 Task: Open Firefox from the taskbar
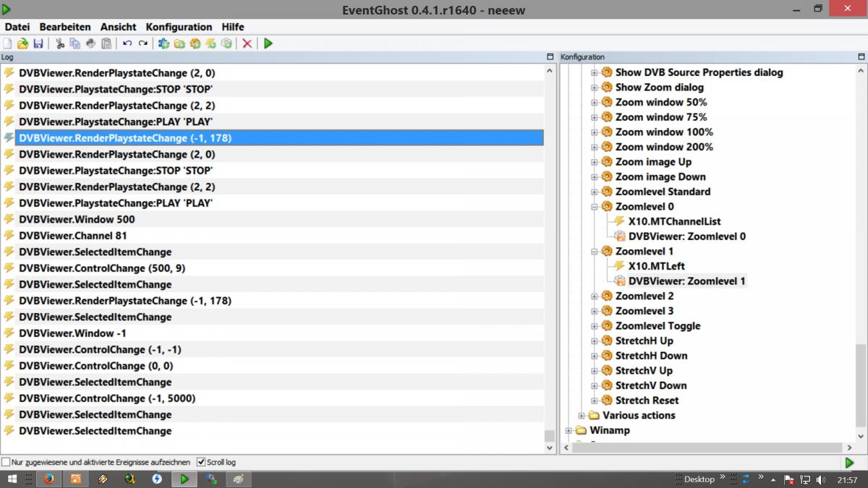pos(48,479)
